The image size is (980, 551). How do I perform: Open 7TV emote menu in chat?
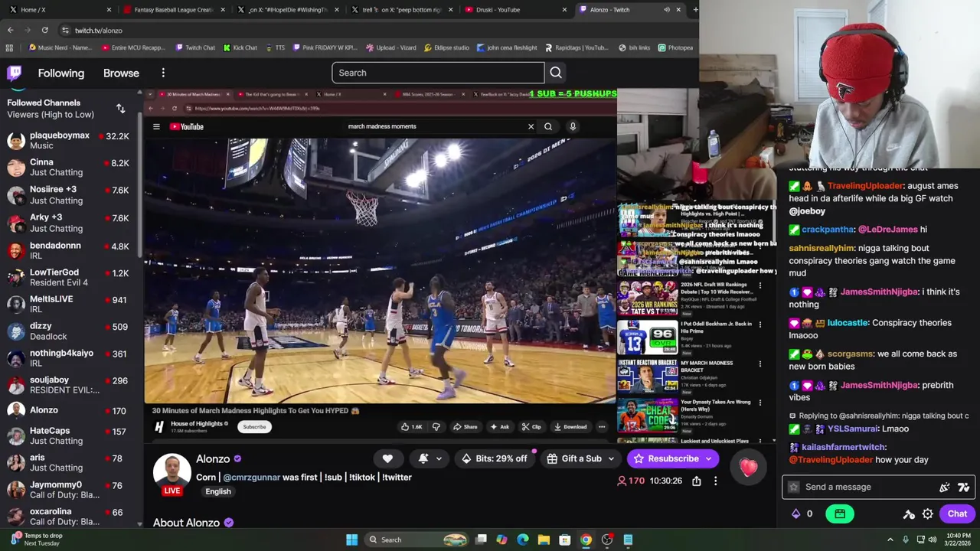[963, 487]
